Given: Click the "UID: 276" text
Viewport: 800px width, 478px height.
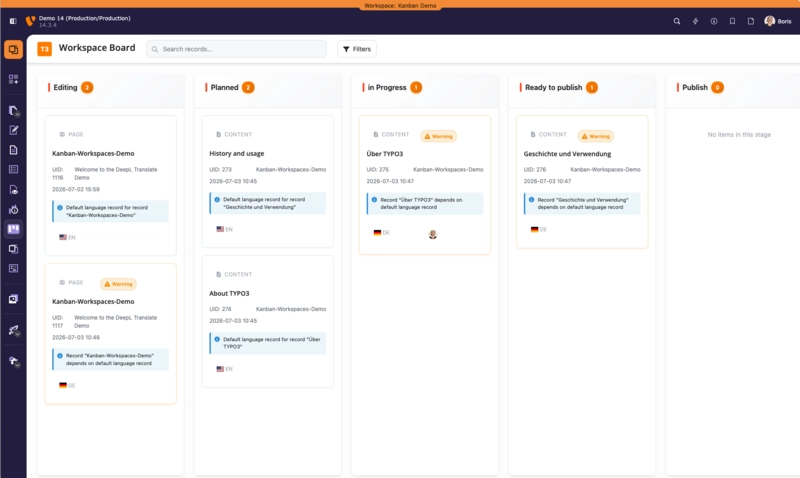Looking at the screenshot, I should pos(534,169).
